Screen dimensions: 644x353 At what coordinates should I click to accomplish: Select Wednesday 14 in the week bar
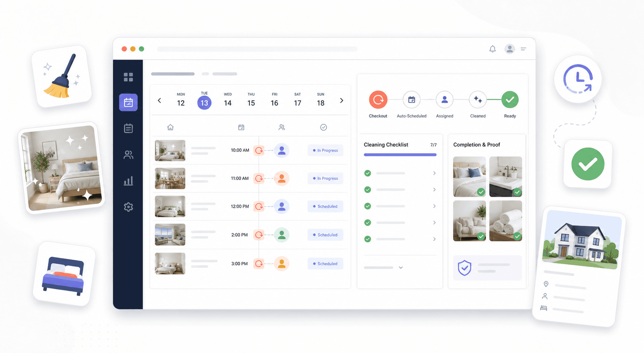tap(227, 100)
